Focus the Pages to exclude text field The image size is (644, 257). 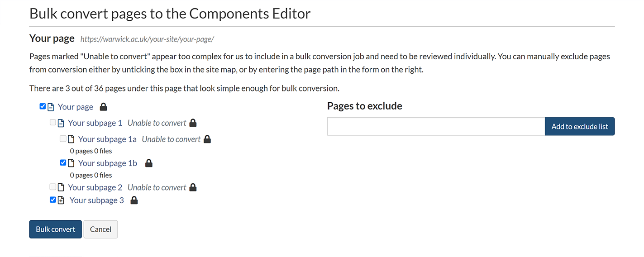pos(435,127)
